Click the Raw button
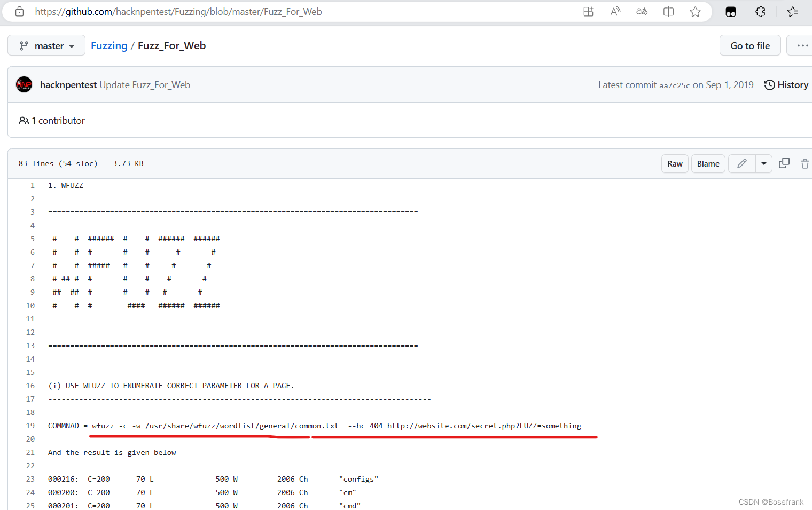 [x=675, y=164]
